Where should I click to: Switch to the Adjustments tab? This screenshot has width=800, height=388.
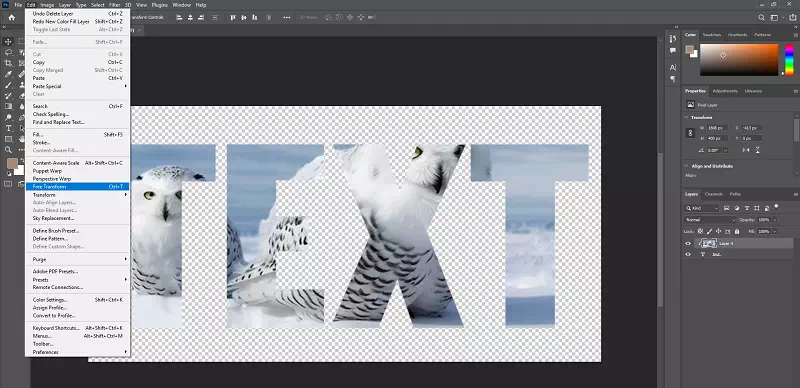click(x=725, y=91)
